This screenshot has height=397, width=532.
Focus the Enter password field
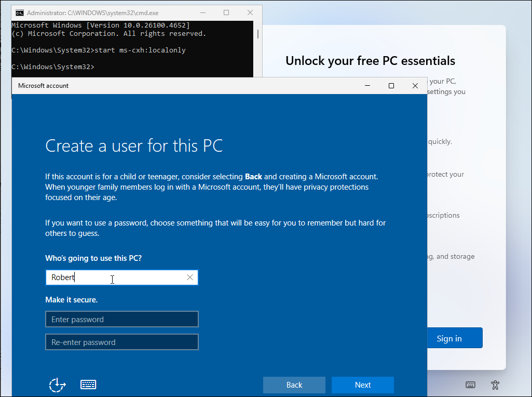click(122, 319)
